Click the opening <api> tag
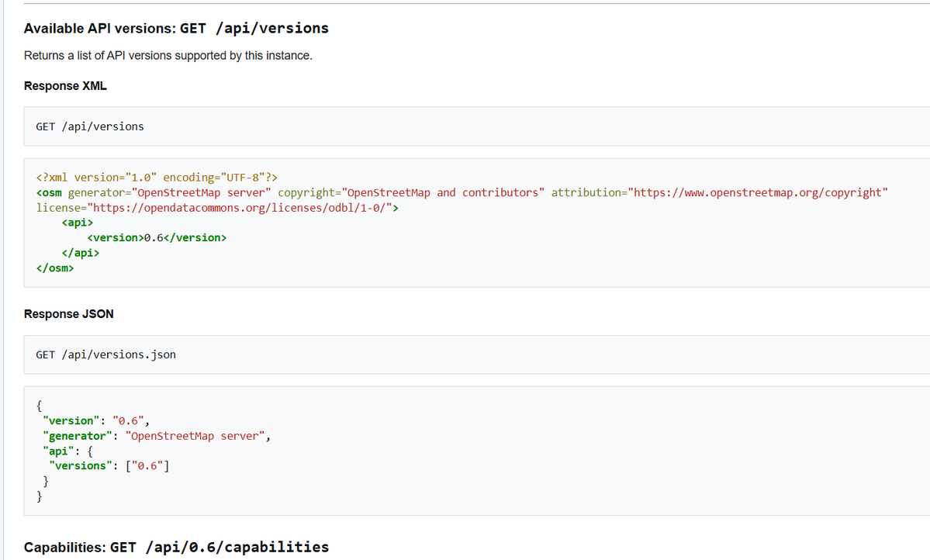The height and width of the screenshot is (560, 930). (x=77, y=223)
